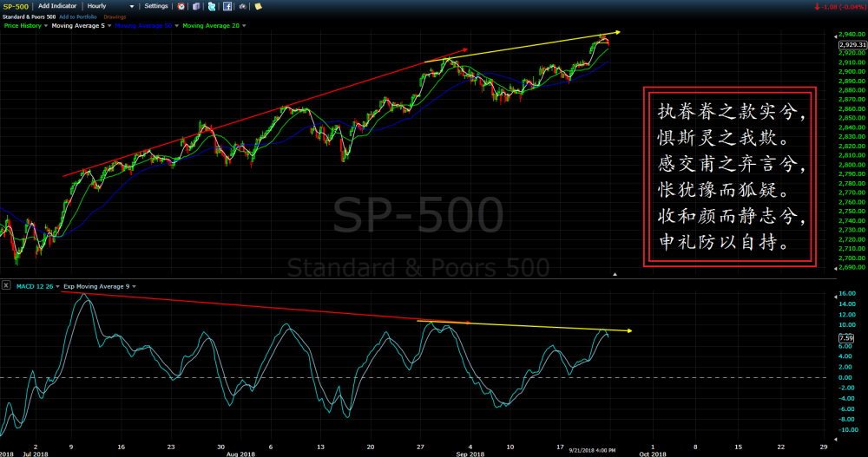The width and height of the screenshot is (868, 457).
Task: Click the 7.59 MACD value label
Action: click(x=845, y=338)
